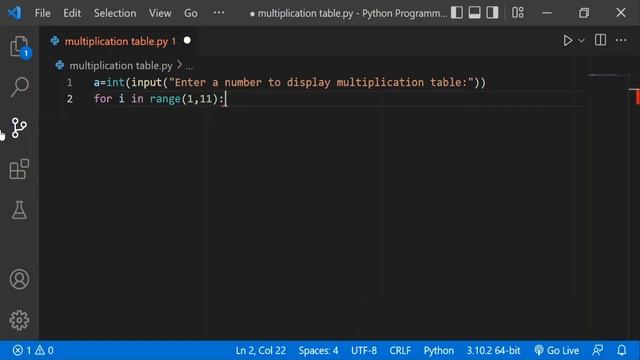Open the Go menu

tap(191, 13)
